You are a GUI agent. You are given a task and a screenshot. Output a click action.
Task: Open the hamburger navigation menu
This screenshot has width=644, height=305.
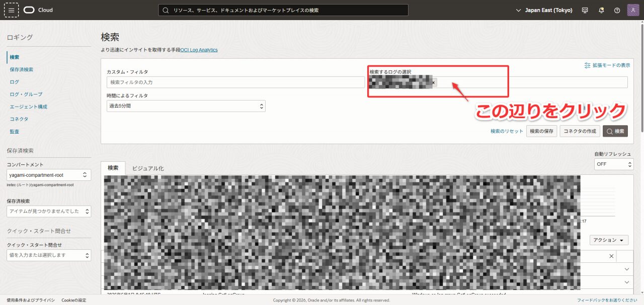11,10
